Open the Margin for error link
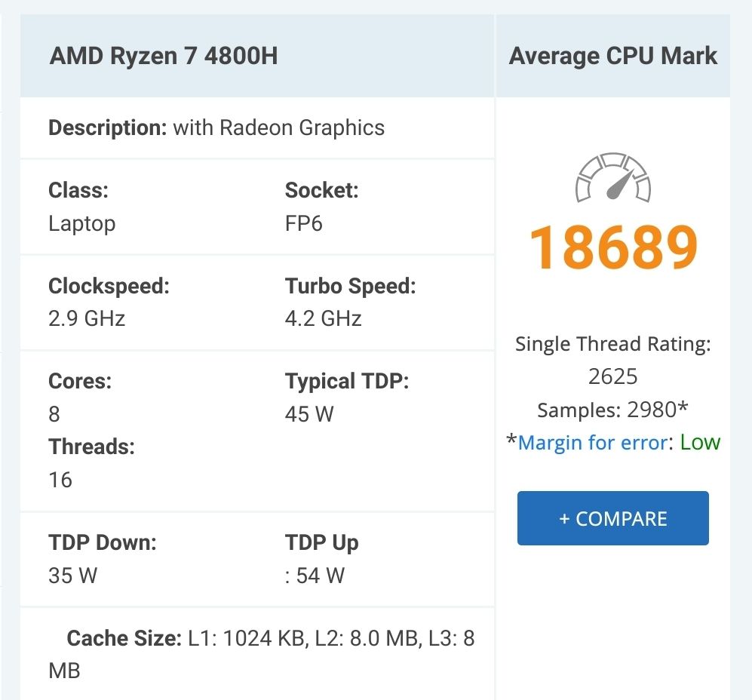The height and width of the screenshot is (700, 752). pos(592,442)
